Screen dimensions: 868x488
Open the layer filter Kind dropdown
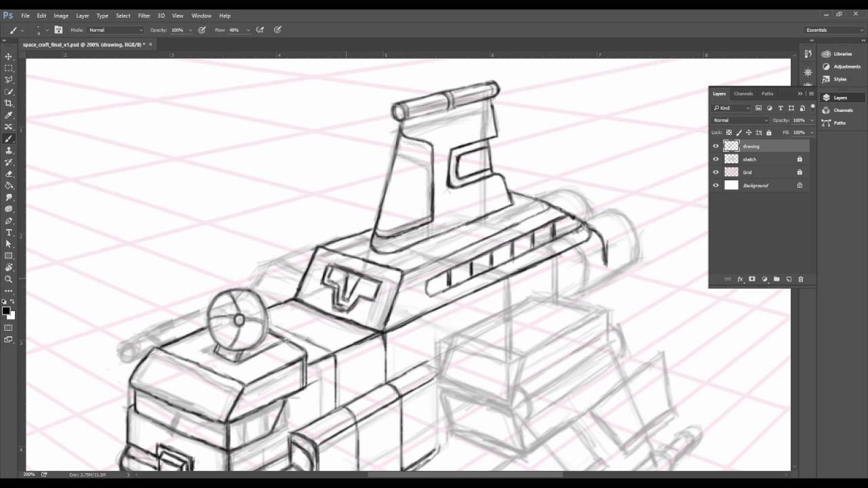(x=731, y=108)
